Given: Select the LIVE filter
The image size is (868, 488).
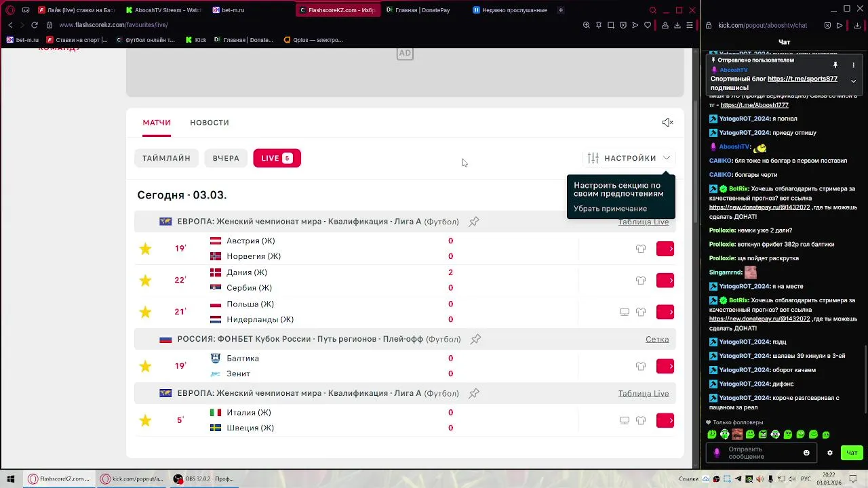Looking at the screenshot, I should click(277, 158).
